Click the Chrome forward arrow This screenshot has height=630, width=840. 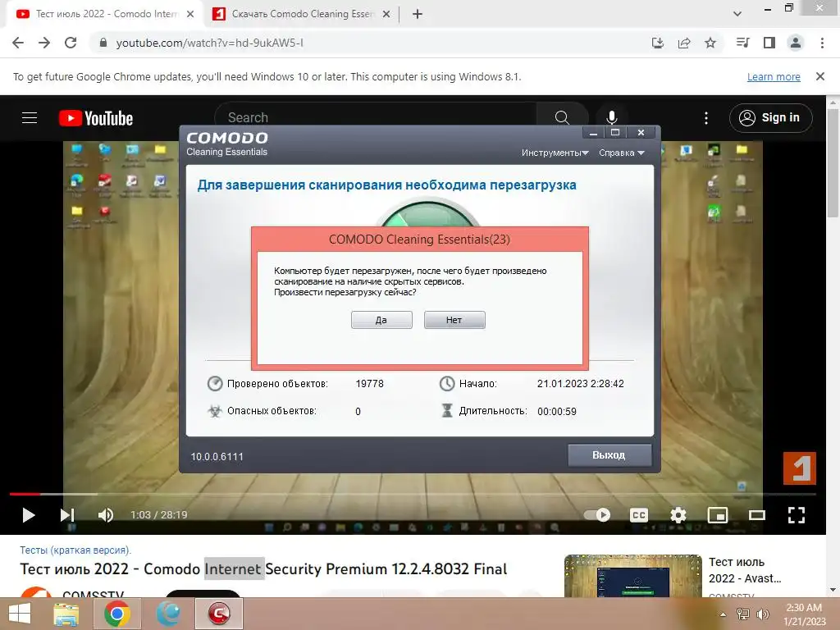pyautogui.click(x=44, y=43)
